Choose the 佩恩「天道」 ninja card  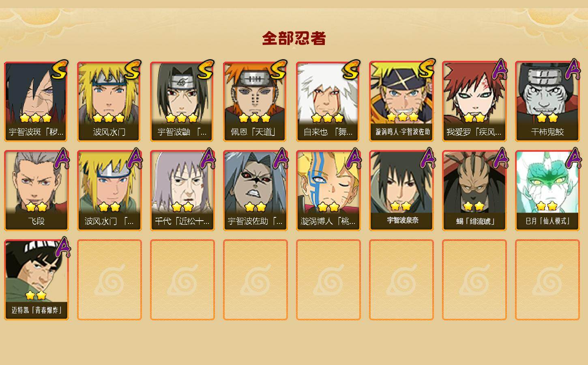coord(255,101)
